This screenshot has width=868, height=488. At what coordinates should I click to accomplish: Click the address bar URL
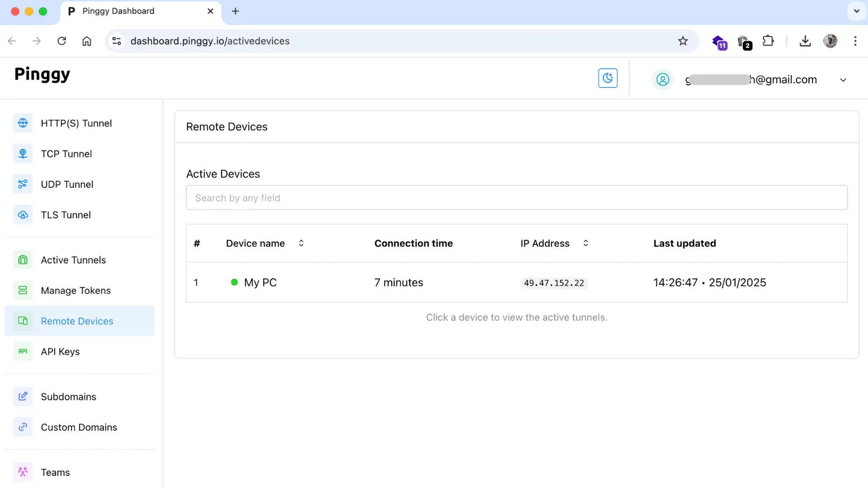210,41
